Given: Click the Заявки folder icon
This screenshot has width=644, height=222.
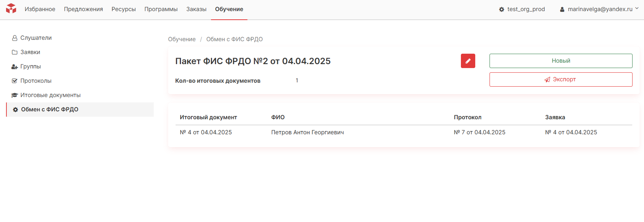Looking at the screenshot, I should [x=15, y=52].
